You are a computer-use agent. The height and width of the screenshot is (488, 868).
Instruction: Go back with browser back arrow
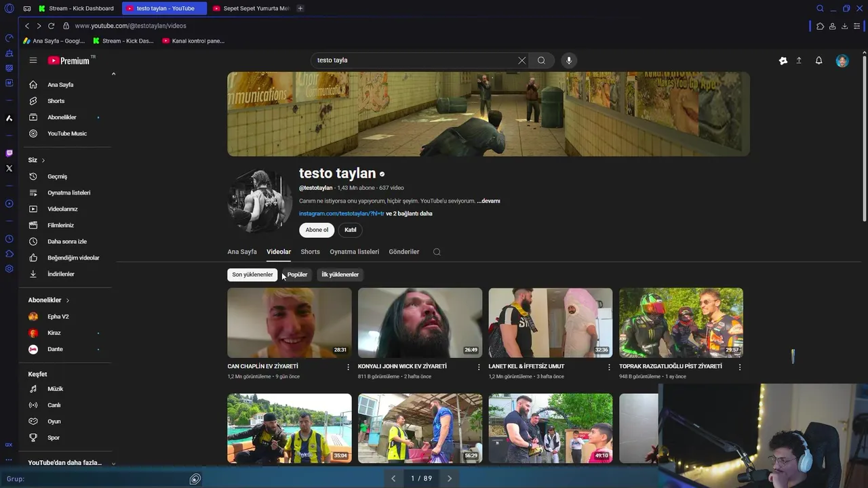pyautogui.click(x=27, y=26)
